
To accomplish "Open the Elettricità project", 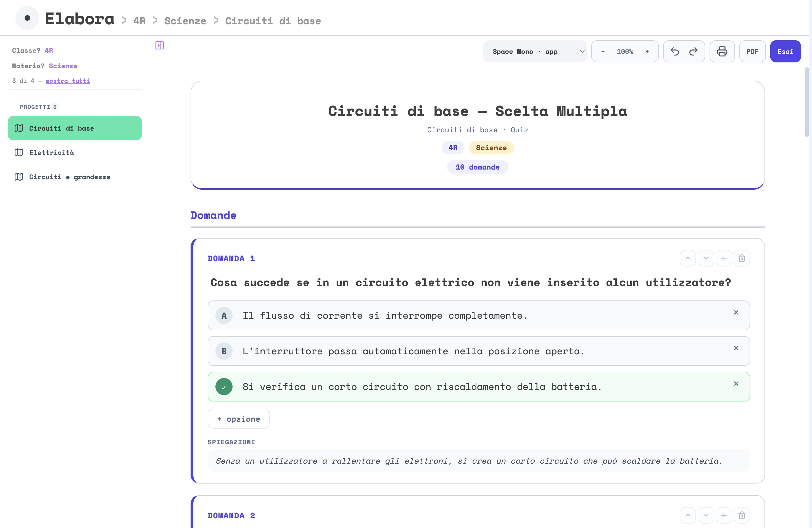I will pos(75,152).
